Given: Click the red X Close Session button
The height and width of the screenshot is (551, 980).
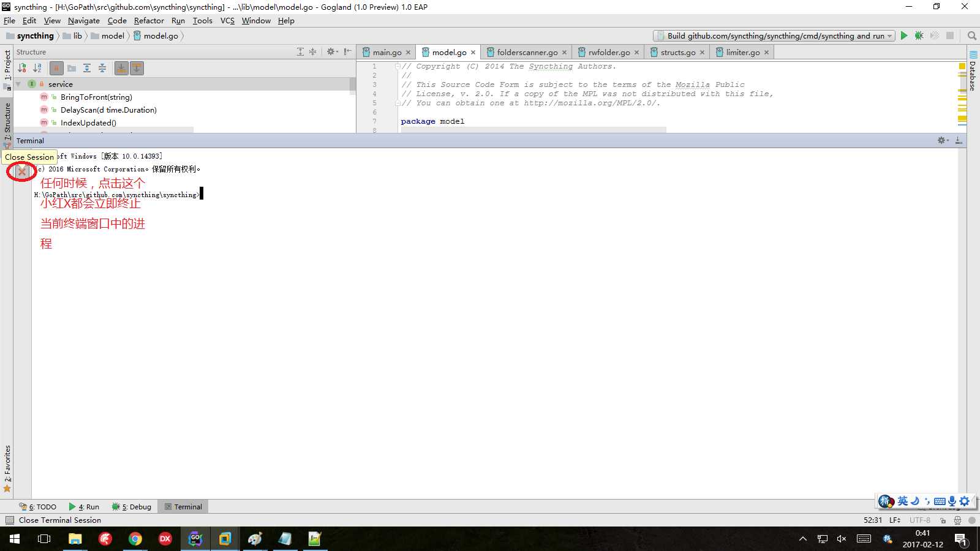Looking at the screenshot, I should [22, 171].
